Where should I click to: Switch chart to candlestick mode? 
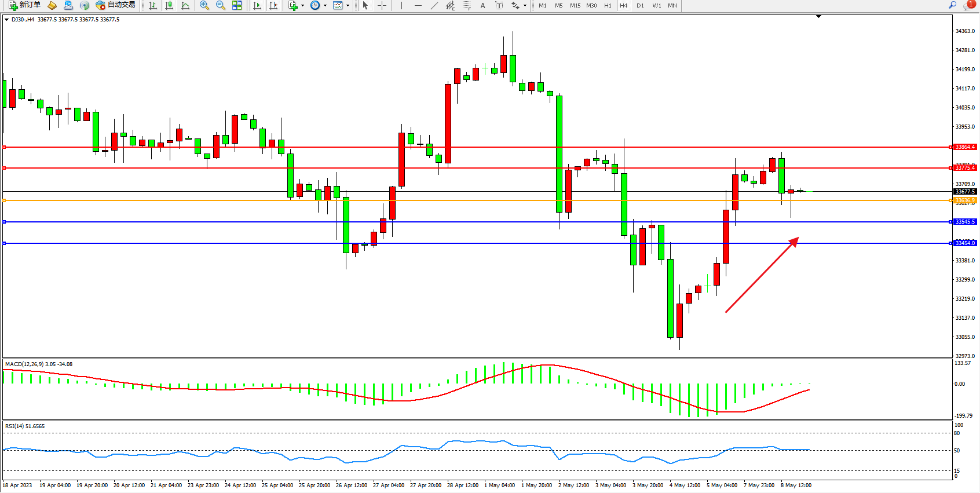[169, 5]
